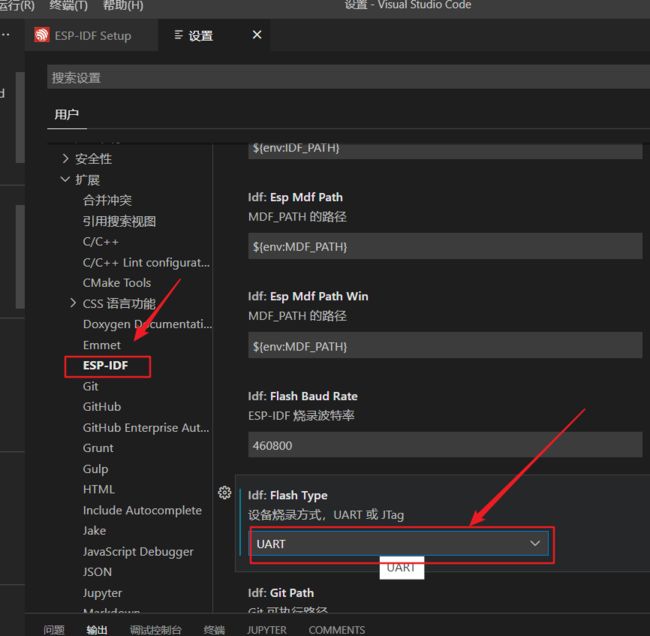Click the Esp Mdf Path input field
The width and height of the screenshot is (650, 636).
[445, 246]
